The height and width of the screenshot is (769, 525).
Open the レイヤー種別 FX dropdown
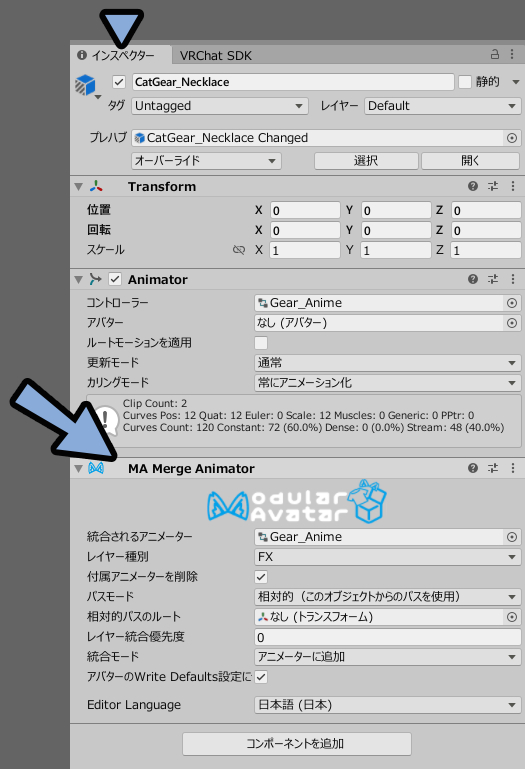pos(388,557)
